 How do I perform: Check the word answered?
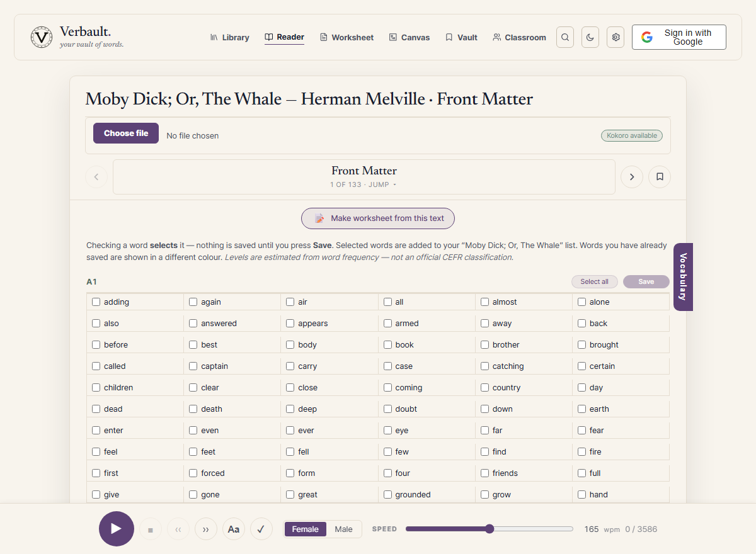[x=193, y=324]
